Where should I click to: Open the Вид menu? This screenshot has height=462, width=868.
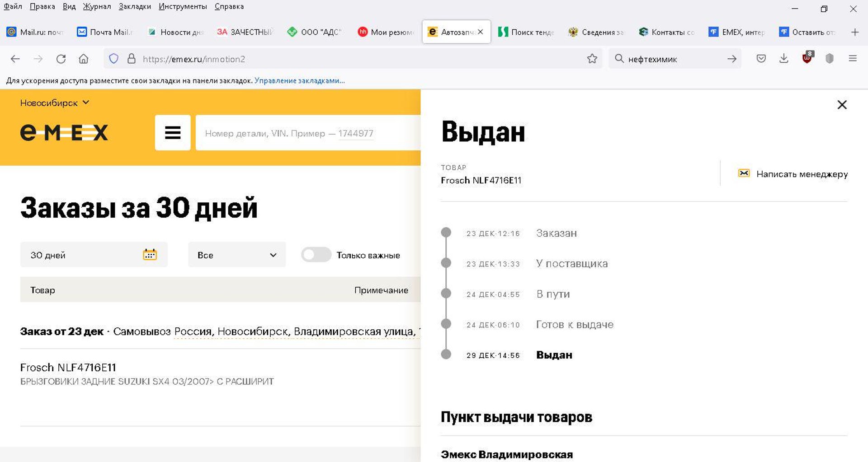point(69,6)
